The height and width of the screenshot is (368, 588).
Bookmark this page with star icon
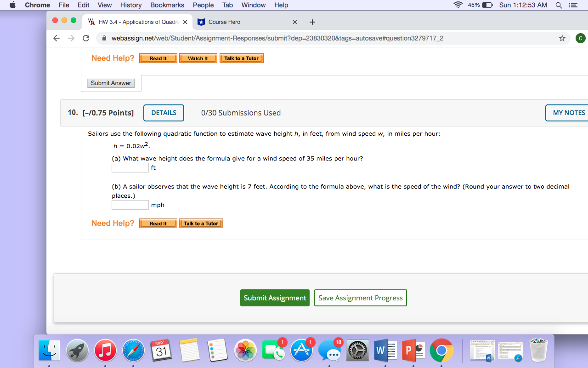(562, 39)
